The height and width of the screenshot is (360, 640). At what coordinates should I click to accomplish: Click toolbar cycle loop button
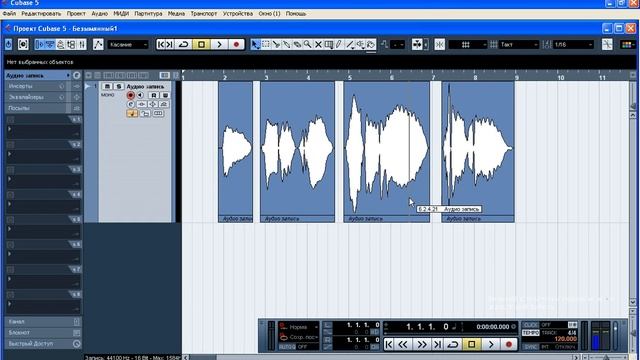(x=184, y=44)
